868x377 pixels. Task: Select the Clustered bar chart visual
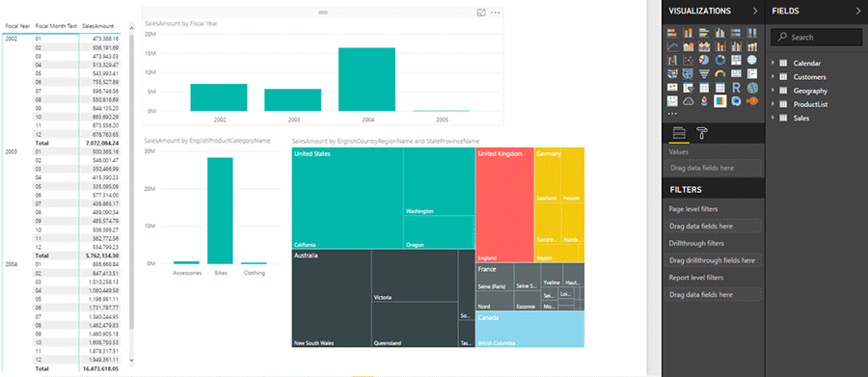[704, 33]
